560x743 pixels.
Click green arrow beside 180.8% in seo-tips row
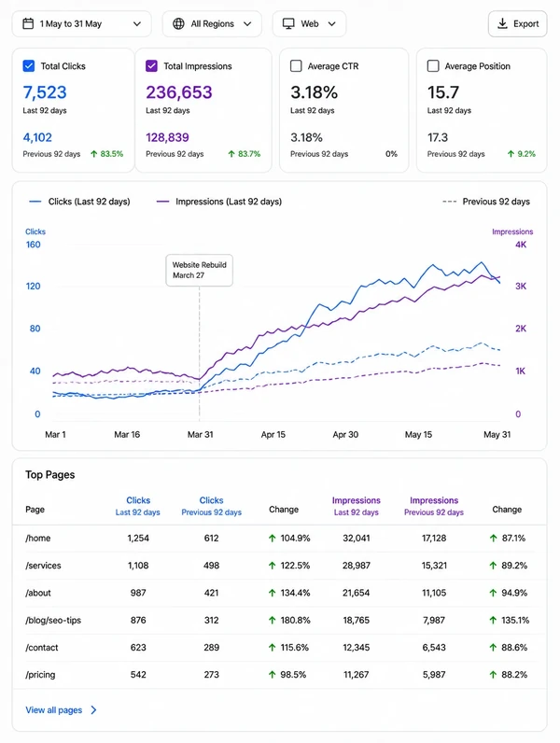272,621
